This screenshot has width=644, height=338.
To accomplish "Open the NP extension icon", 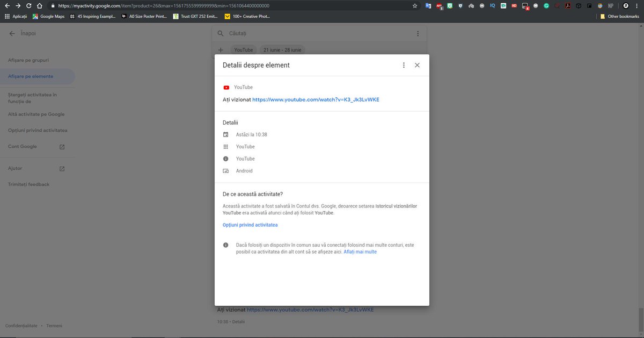I will pos(611,6).
